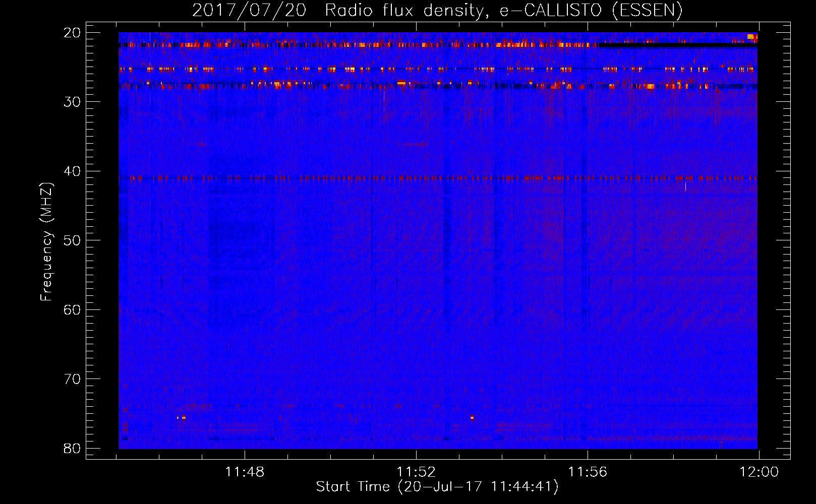This screenshot has width=816, height=504.
Task: Click the plot title 'Radio flux density, e-CALLISTO (ESSEN)'
Action: (x=503, y=10)
